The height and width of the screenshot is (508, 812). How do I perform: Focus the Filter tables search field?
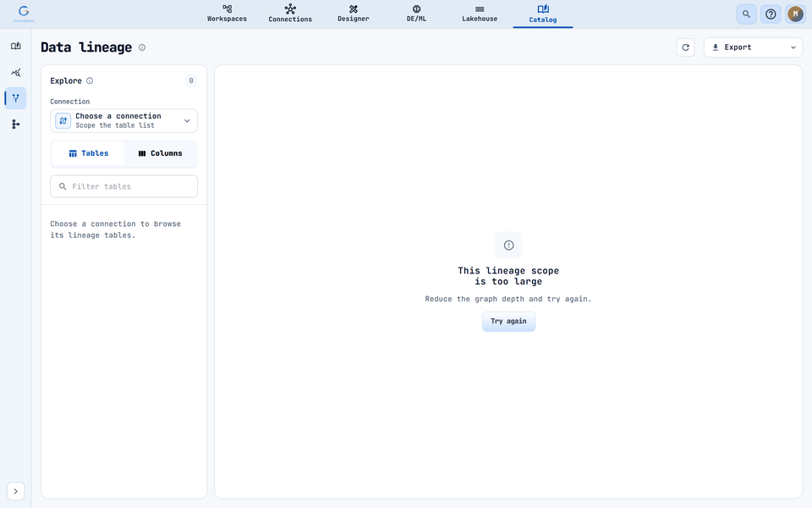[123, 186]
